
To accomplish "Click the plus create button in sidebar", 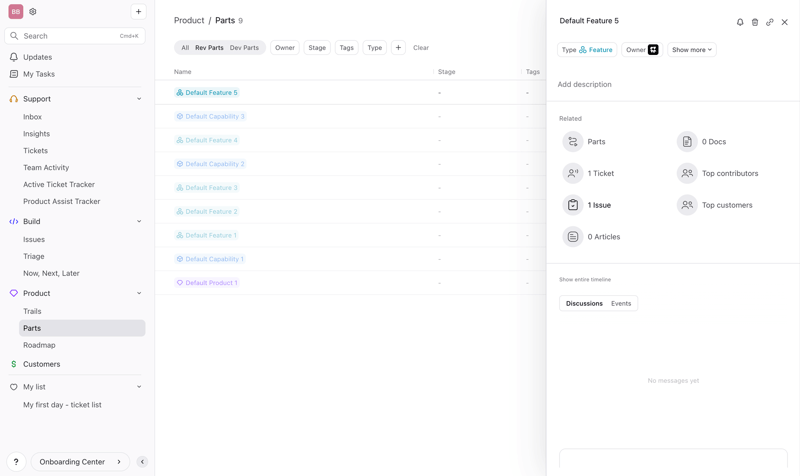I will pos(138,12).
